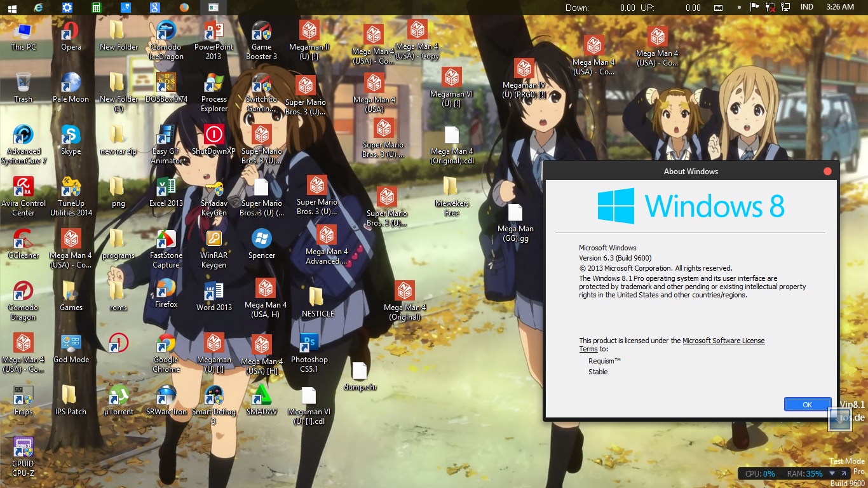Select the dump.chr file
The height and width of the screenshot is (488, 868).
[360, 376]
